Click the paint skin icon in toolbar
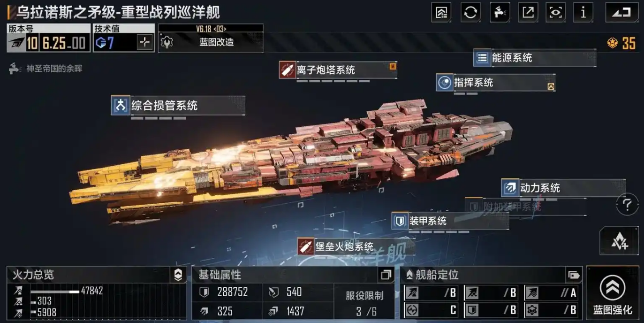The width and height of the screenshot is (644, 323). (x=500, y=13)
